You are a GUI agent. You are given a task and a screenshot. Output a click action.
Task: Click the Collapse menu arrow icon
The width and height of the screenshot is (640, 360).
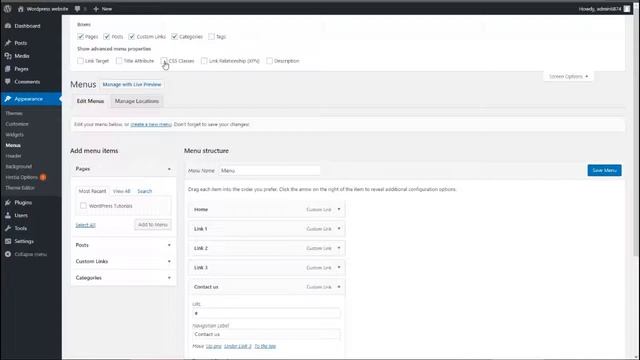tap(8, 254)
